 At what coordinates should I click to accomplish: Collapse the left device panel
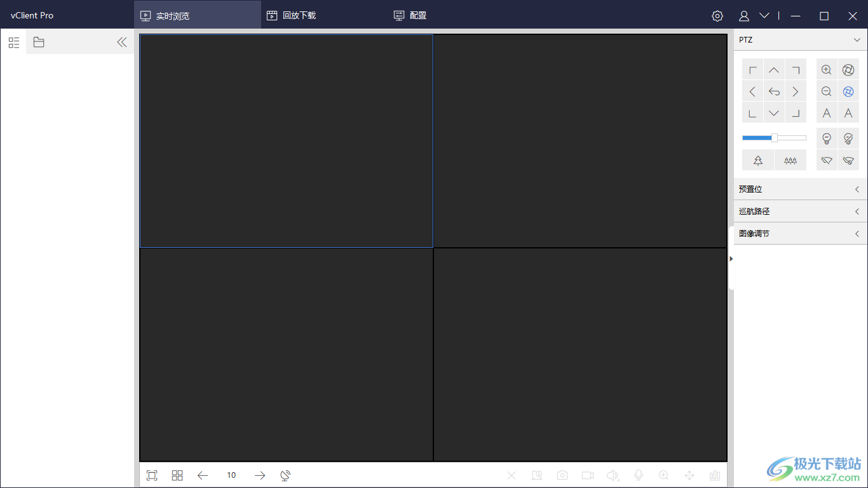(122, 43)
